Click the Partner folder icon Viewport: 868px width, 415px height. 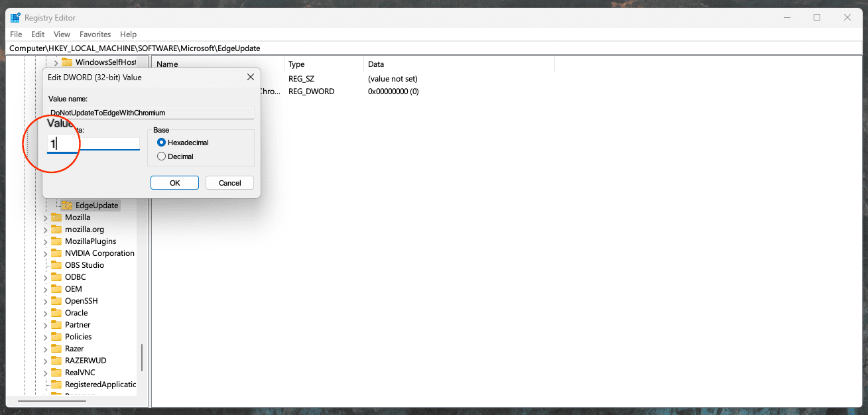[56, 325]
